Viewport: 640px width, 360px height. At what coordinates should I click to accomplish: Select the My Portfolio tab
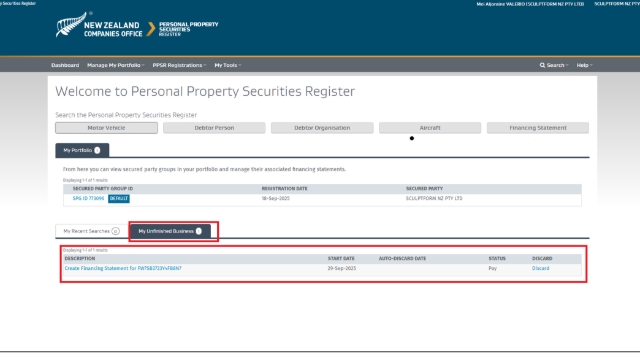click(x=82, y=150)
